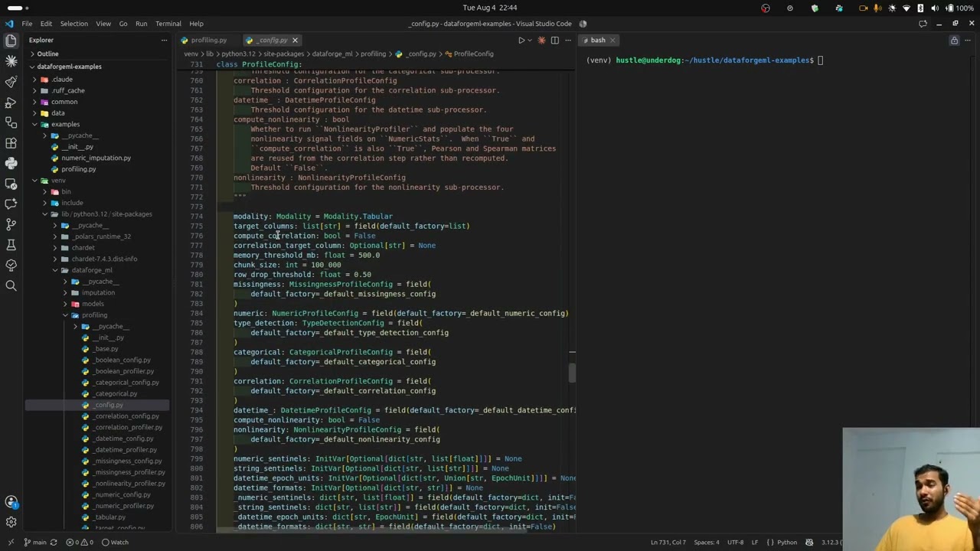980x551 pixels.
Task: Select the bash terminal tab
Action: (x=598, y=40)
